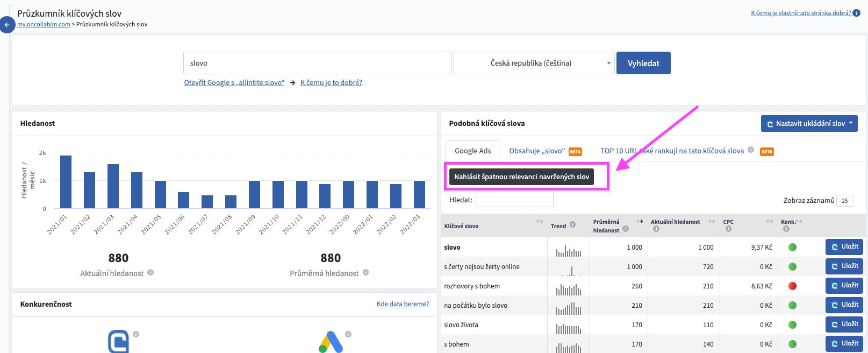Focus the keyword search field containing slovo

(x=317, y=63)
